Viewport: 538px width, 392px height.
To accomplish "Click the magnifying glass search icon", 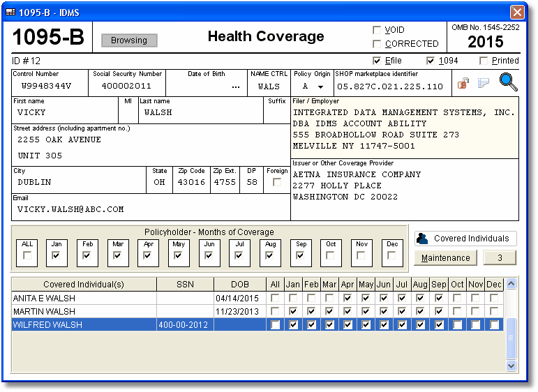I will click(x=508, y=82).
